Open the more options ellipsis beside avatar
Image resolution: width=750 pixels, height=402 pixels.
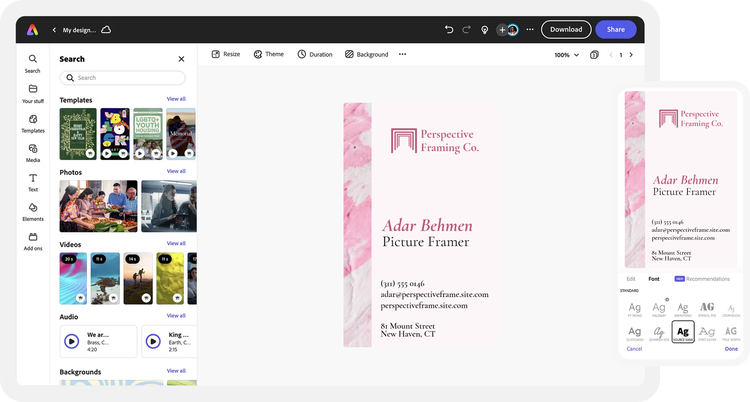click(530, 30)
